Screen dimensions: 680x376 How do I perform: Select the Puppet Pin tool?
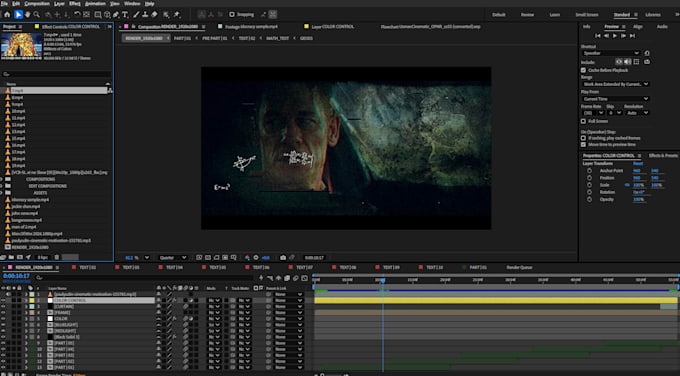click(x=177, y=15)
